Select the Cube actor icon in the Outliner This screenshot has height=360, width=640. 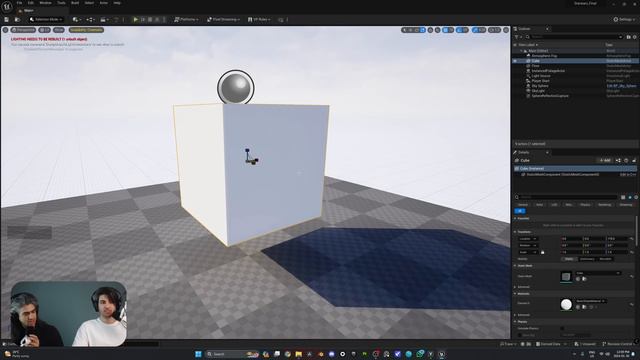[x=528, y=61]
